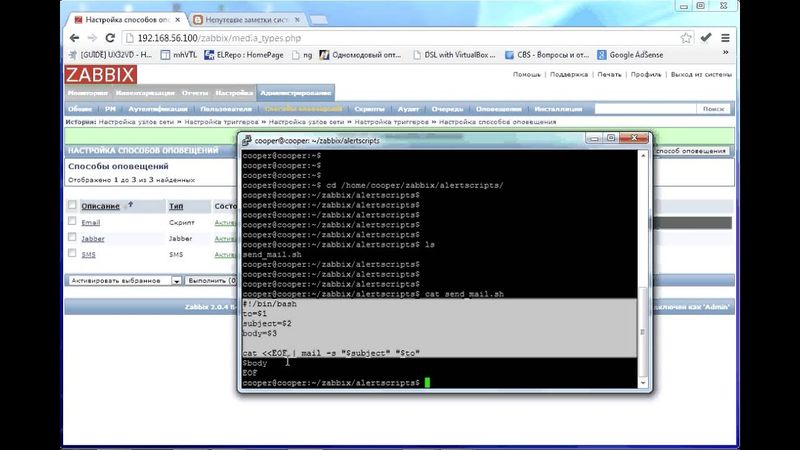Open the ng bookmark
This screenshot has height=450, width=800.
pyautogui.click(x=302, y=55)
